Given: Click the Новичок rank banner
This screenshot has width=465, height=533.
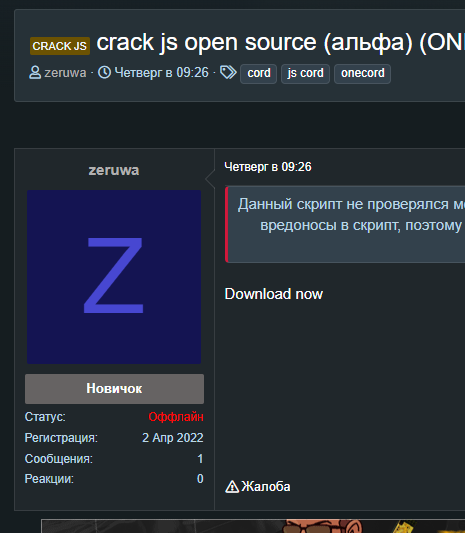Looking at the screenshot, I should (x=114, y=389).
